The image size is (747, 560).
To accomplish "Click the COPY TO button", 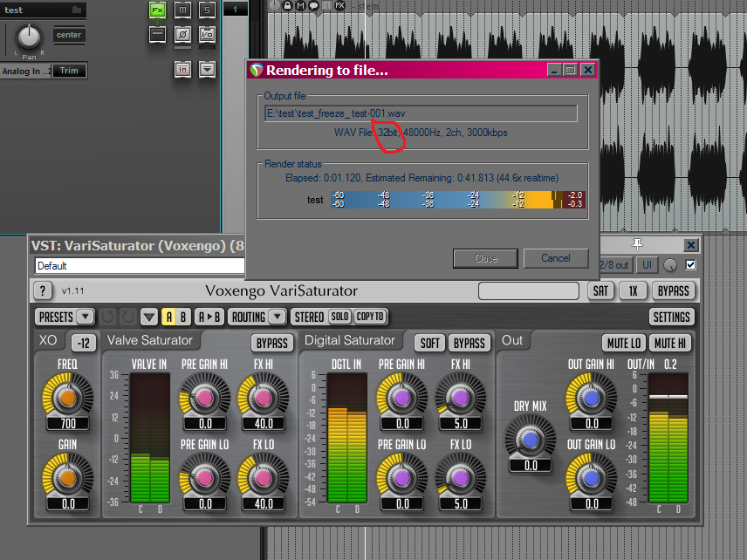I will (x=370, y=316).
